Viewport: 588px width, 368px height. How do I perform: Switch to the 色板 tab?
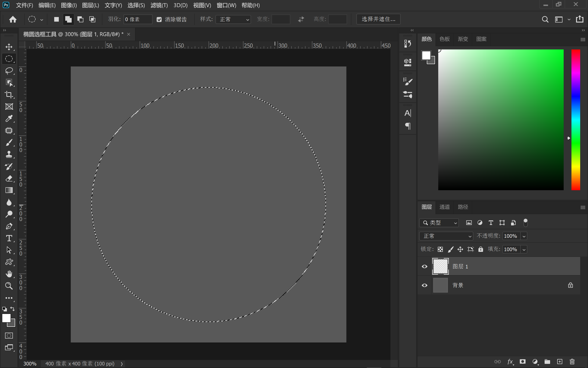(444, 39)
